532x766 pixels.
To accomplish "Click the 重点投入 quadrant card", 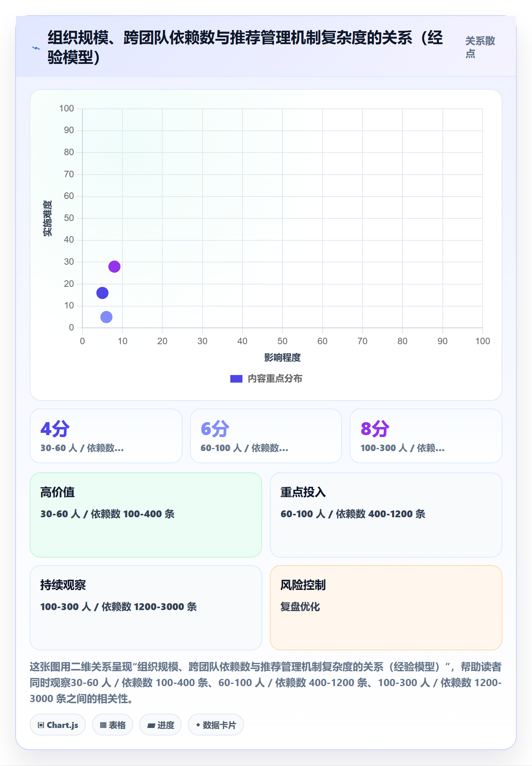I will click(x=386, y=515).
